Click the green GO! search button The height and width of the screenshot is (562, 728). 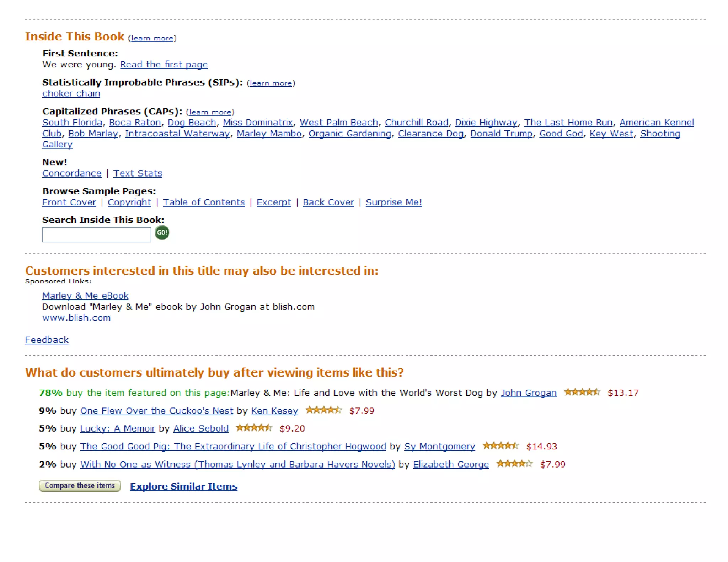pos(162,233)
